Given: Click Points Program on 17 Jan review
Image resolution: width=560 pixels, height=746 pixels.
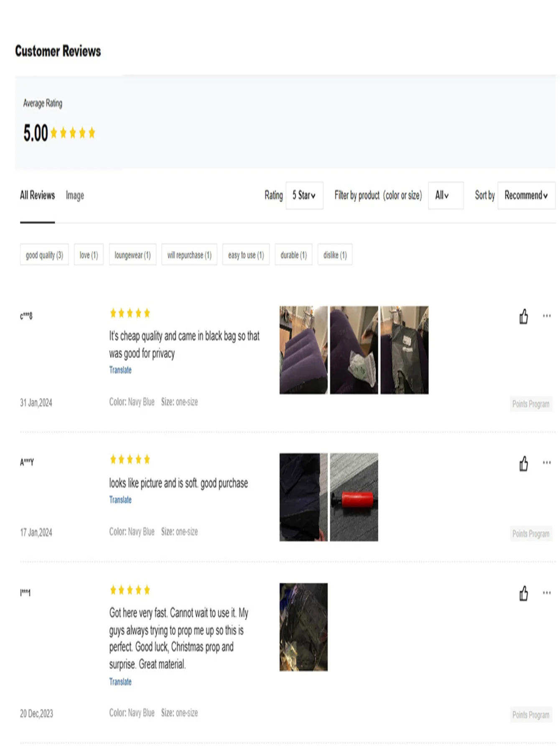Looking at the screenshot, I should pos(531,534).
